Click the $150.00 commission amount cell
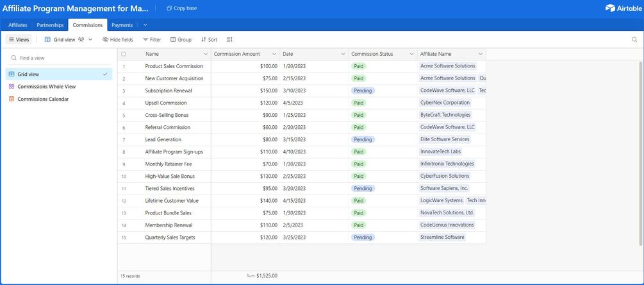This screenshot has height=285, width=644. (245, 91)
